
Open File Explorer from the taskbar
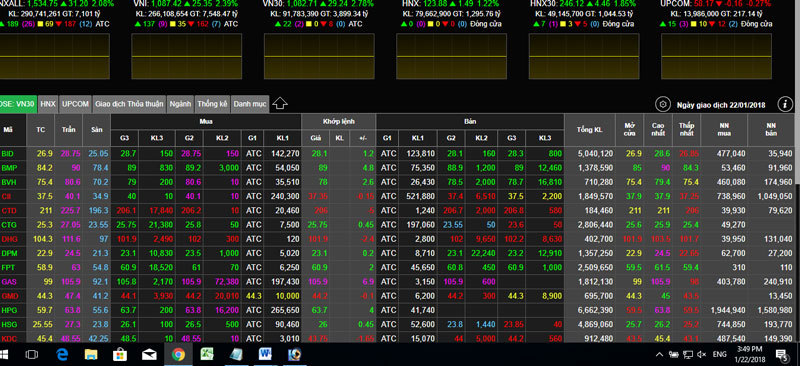pyautogui.click(x=91, y=354)
